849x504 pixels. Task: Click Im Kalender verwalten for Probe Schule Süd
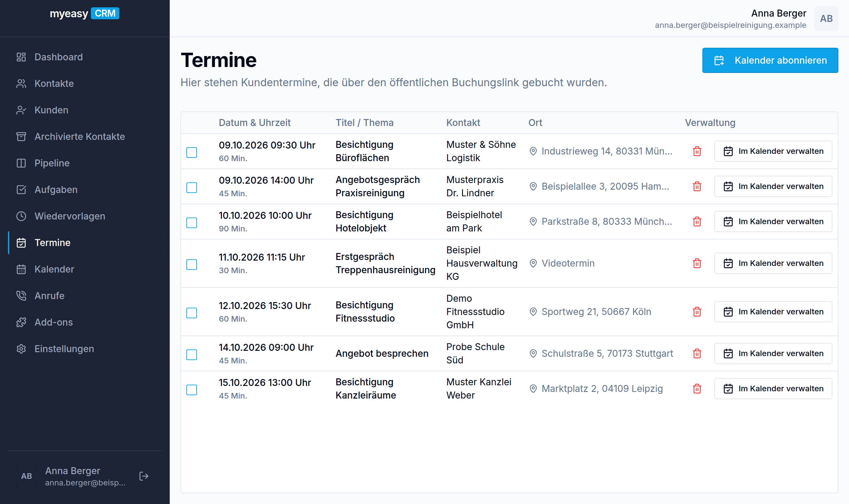tap(773, 353)
